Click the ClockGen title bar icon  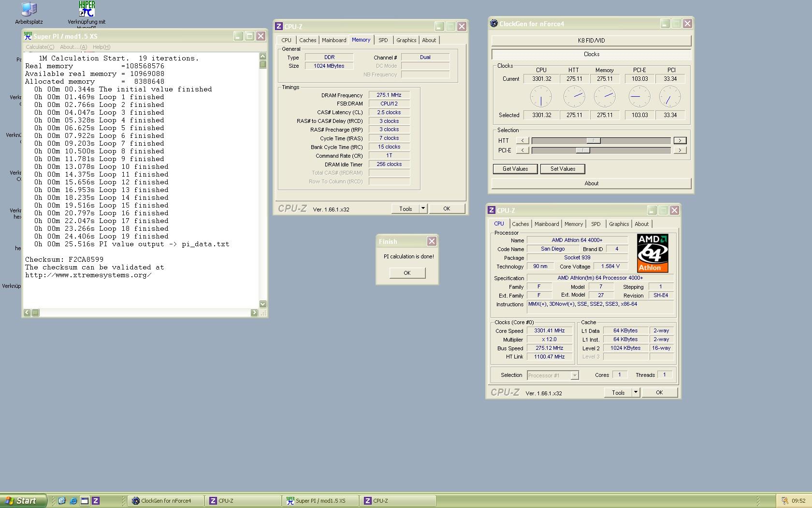pos(494,23)
